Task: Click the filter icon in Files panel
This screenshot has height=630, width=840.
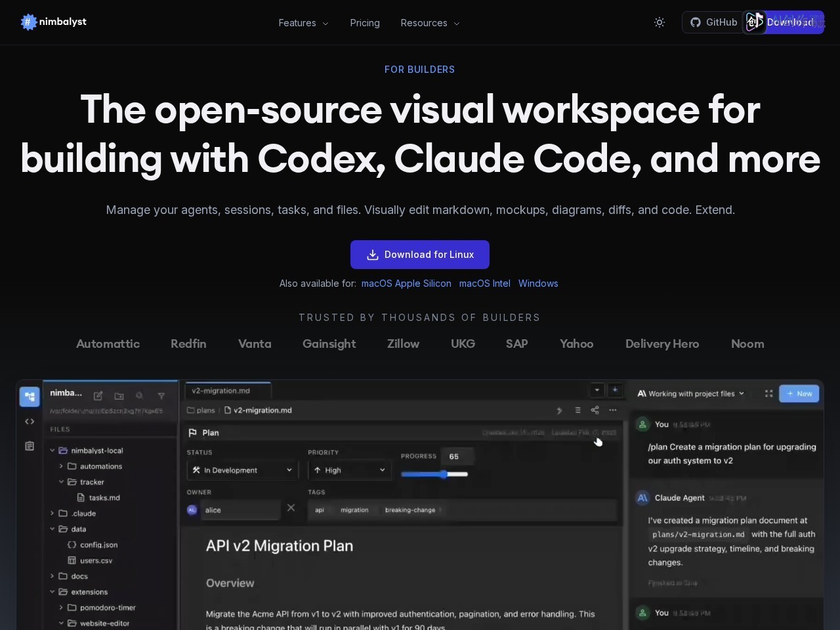Action: pyautogui.click(x=161, y=396)
